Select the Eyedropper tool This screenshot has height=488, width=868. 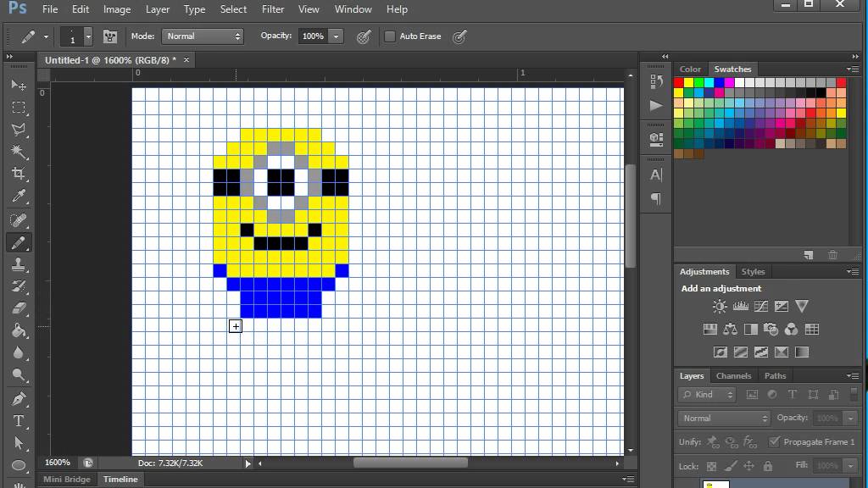[x=19, y=196]
